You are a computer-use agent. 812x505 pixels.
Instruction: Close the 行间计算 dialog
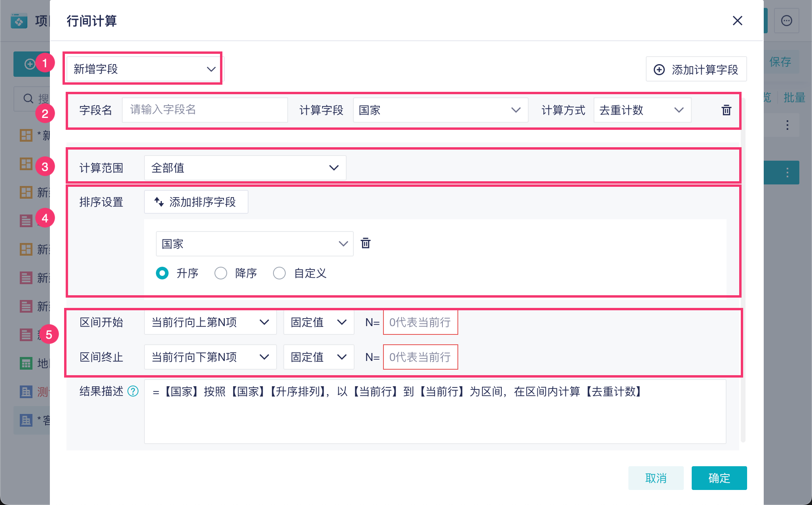point(737,21)
